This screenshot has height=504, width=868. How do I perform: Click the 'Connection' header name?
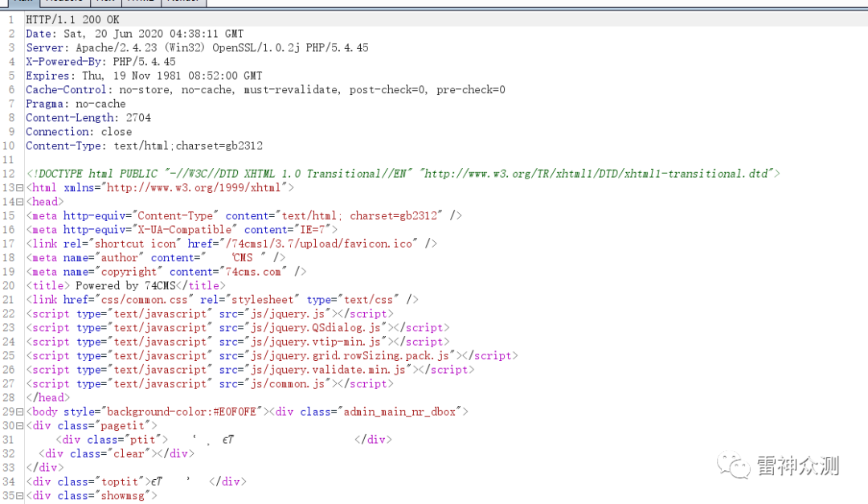pyautogui.click(x=57, y=132)
